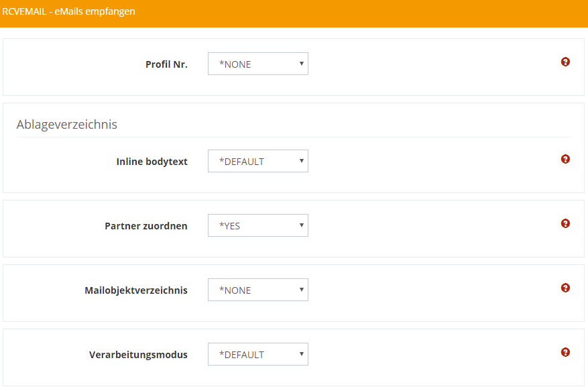Click the arrow on Verarbeitungsmodus select
Viewport: 588px width, 391px height.
[302, 354]
